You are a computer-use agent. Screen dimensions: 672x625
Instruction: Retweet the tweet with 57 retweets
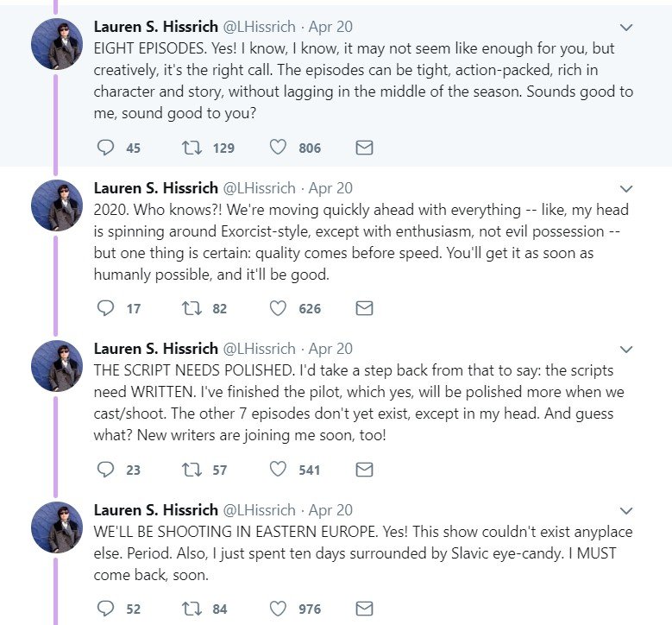tap(192, 470)
